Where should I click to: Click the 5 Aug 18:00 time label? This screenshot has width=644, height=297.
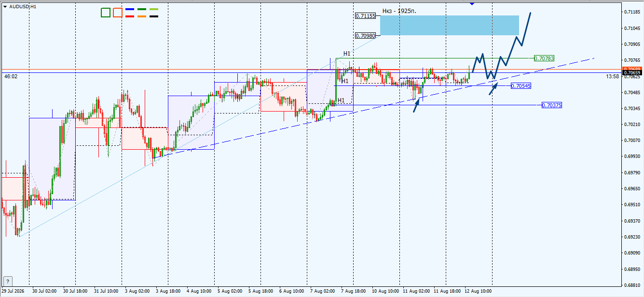point(260,291)
